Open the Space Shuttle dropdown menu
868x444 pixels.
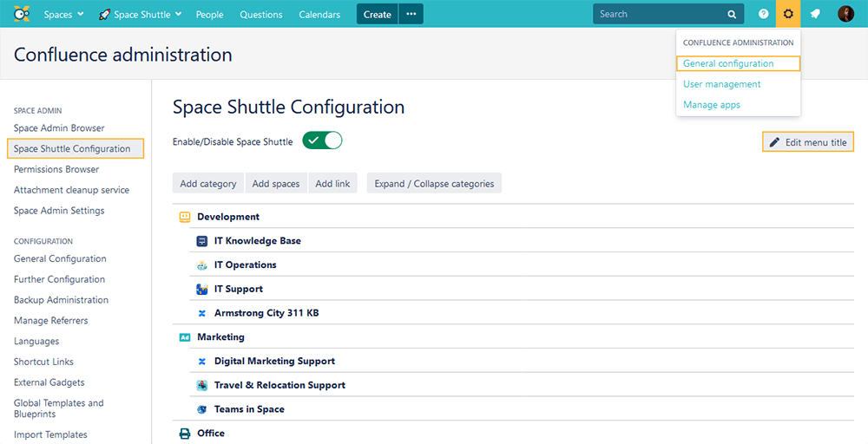[x=140, y=15]
